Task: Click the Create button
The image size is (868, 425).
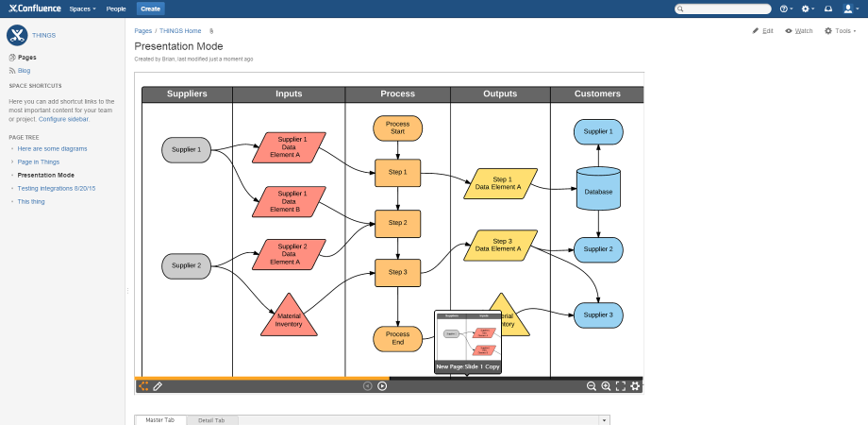Action: click(x=149, y=8)
